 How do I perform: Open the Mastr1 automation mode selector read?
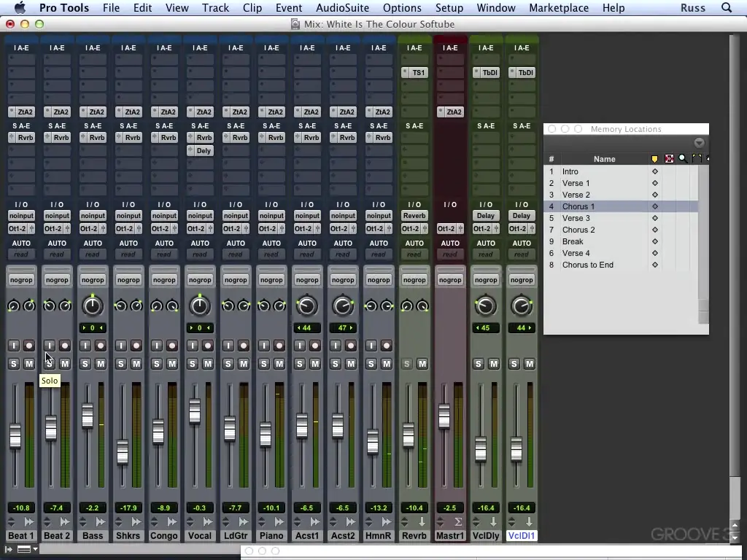tap(450, 254)
